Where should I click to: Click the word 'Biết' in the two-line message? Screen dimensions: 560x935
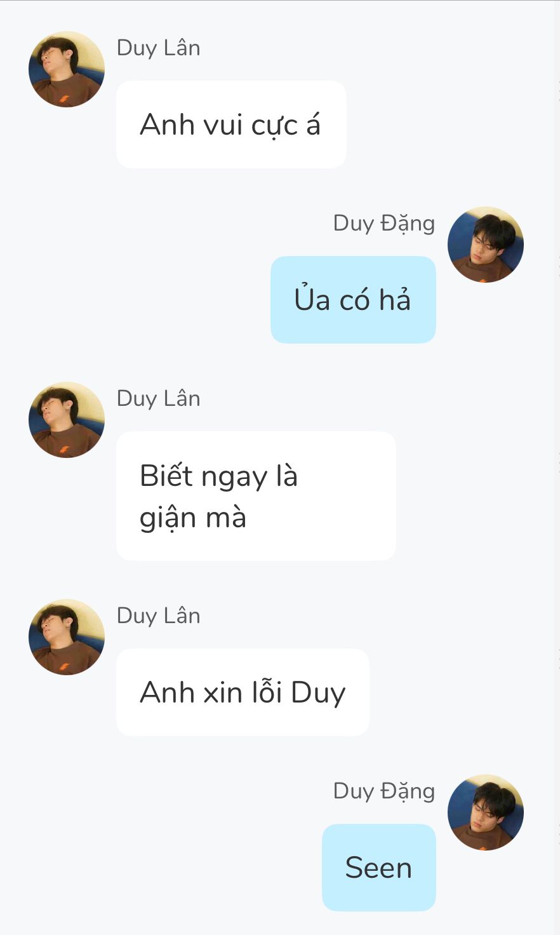click(x=166, y=476)
